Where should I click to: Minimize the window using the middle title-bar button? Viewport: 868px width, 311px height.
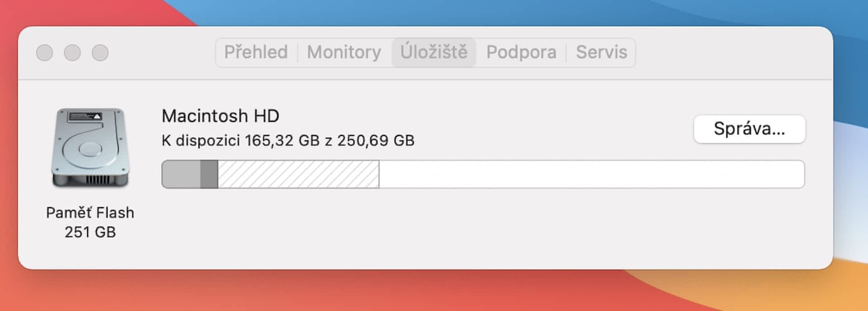tap(72, 53)
